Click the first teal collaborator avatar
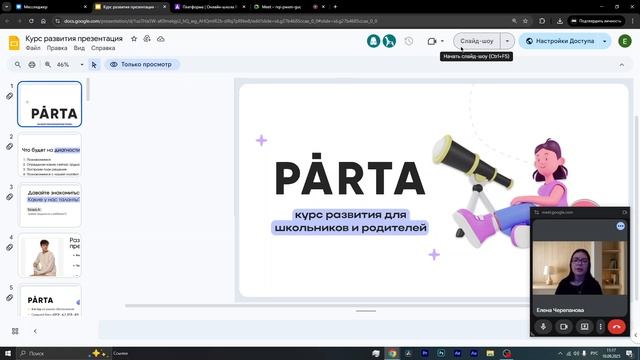This screenshot has height=360, width=640. [373, 41]
